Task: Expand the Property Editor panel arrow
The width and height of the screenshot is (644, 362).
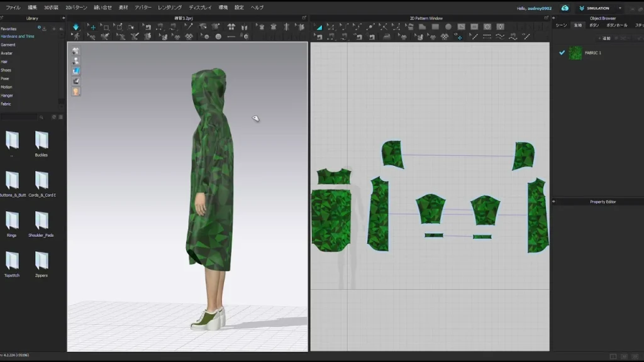Action: click(x=553, y=202)
